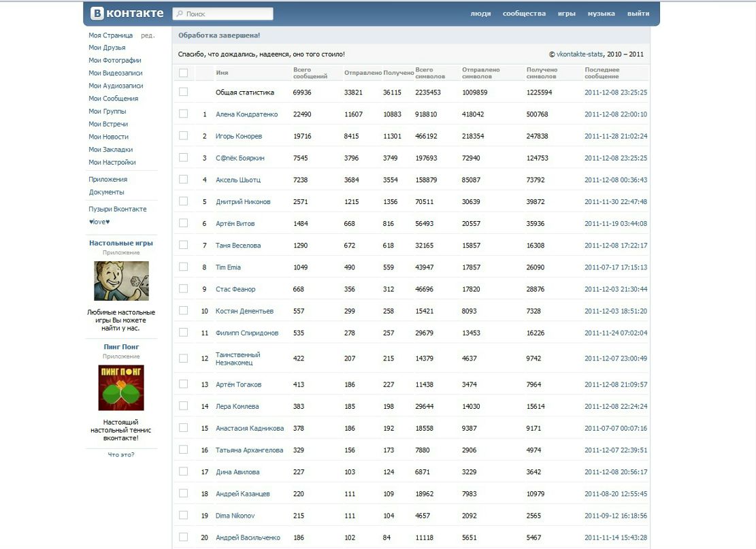The width and height of the screenshot is (756, 549).
Task: Click the ред. edit link
Action: (x=148, y=35)
